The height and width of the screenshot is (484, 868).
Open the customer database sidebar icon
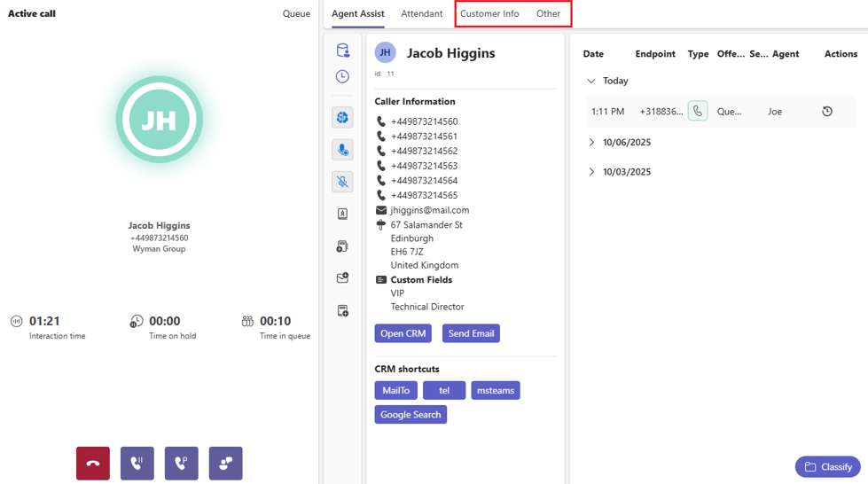(x=342, y=51)
